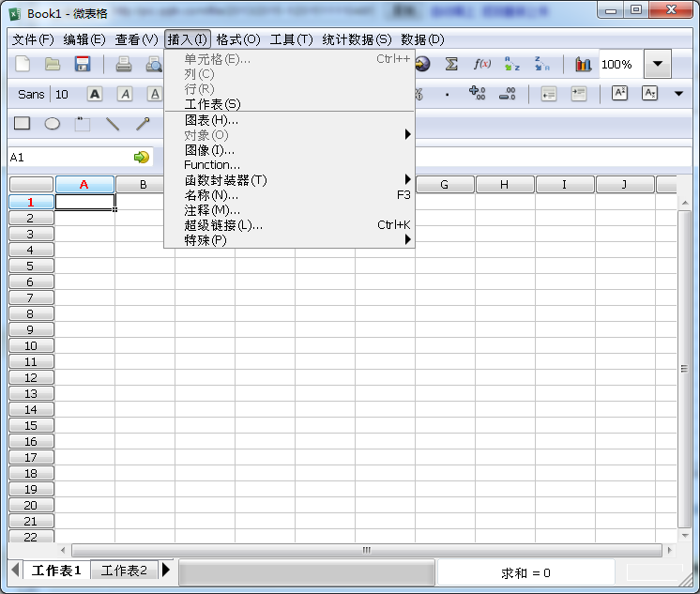The width and height of the screenshot is (700, 594).
Task: Click the Save floppy disk icon
Action: 83,64
